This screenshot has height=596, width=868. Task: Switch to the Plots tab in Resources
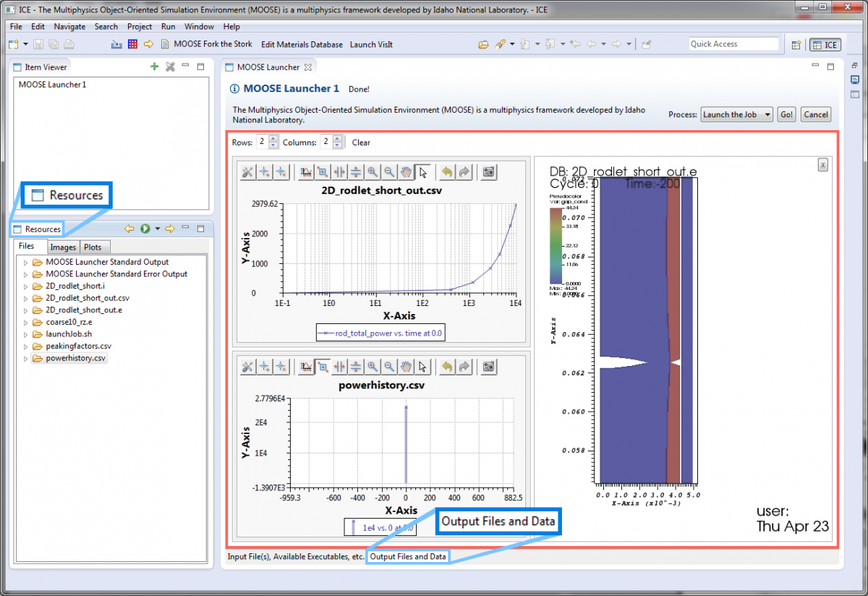94,247
